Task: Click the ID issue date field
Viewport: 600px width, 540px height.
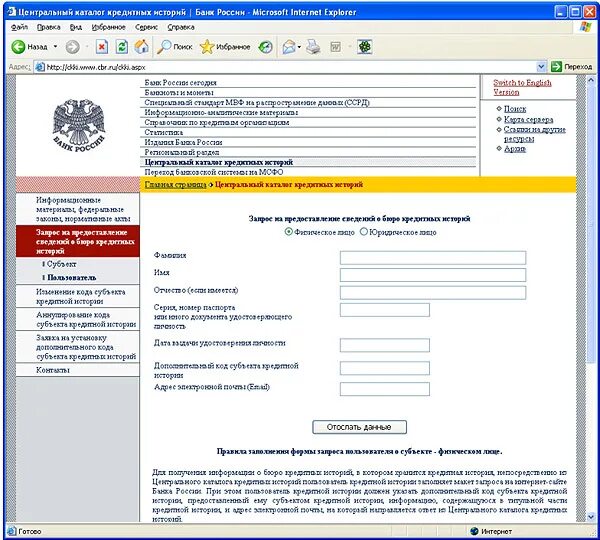Action: [x=385, y=345]
